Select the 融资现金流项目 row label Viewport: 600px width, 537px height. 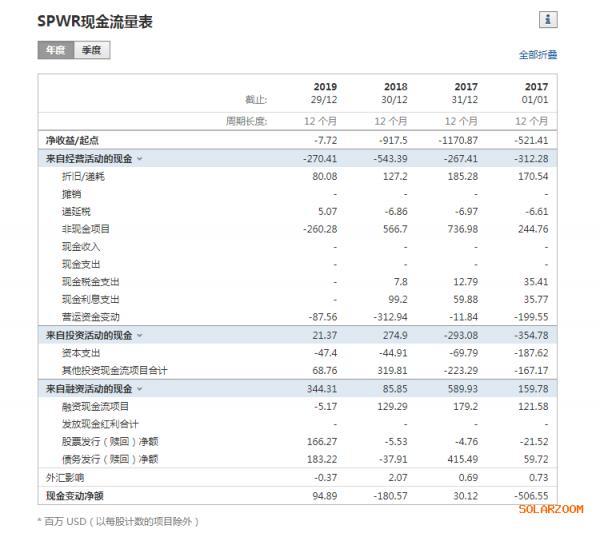point(95,406)
